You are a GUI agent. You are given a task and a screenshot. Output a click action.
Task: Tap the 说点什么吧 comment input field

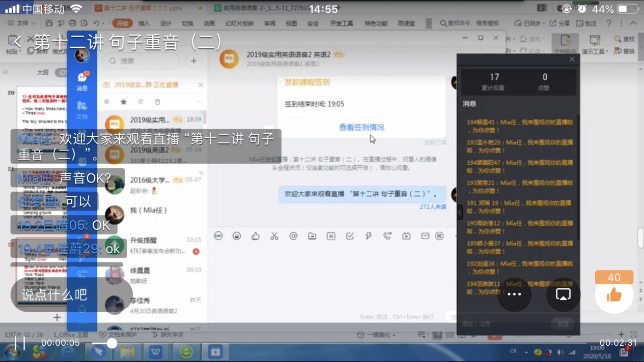tap(54, 295)
